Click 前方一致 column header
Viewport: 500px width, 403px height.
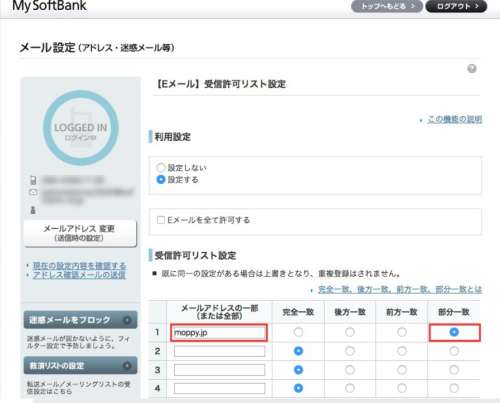(402, 312)
